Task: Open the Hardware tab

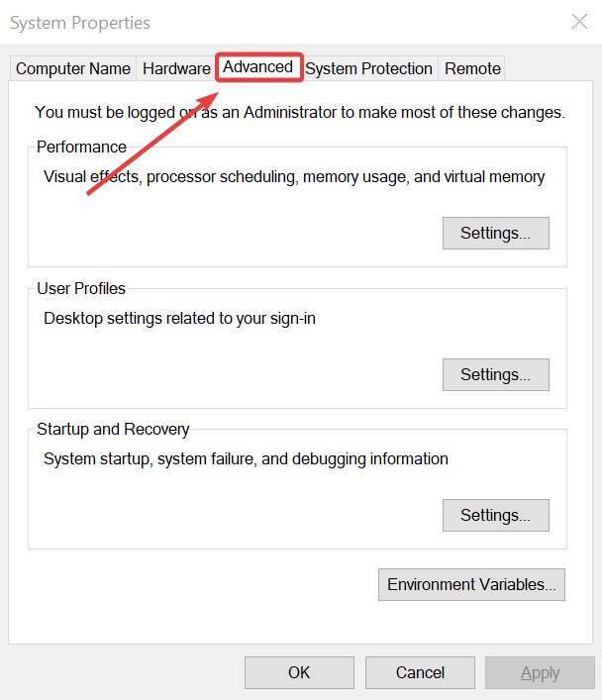Action: 176,68
